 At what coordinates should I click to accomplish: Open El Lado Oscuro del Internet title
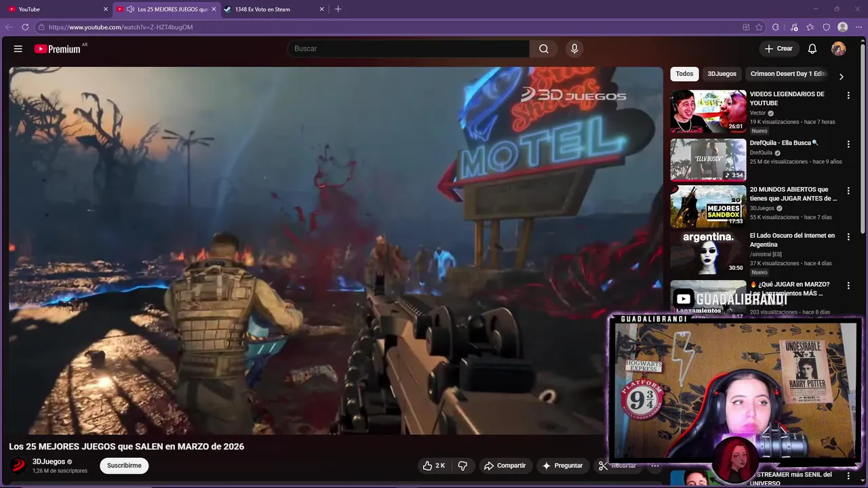pyautogui.click(x=792, y=240)
